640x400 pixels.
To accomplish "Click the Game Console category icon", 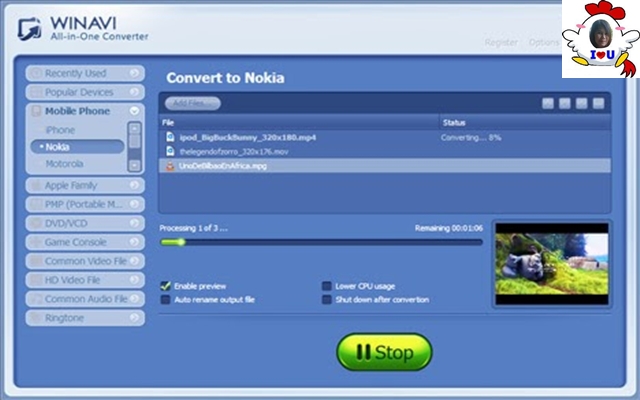I will pos(36,242).
